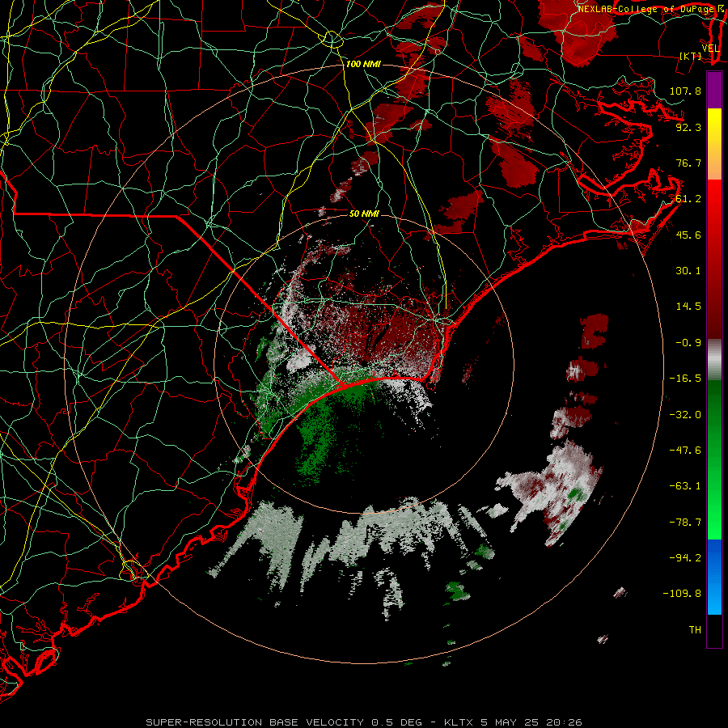Image resolution: width=728 pixels, height=728 pixels.
Task: Click the 107.8 legend value
Action: 685,91
